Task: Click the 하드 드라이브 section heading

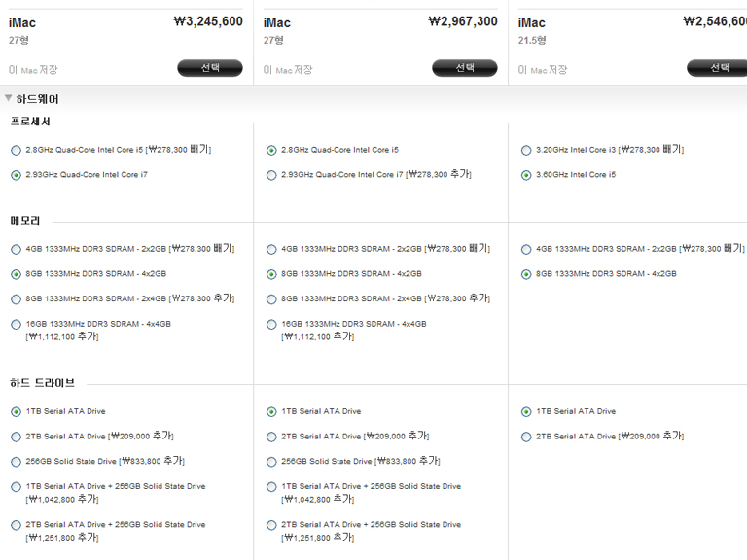Action: tap(43, 383)
